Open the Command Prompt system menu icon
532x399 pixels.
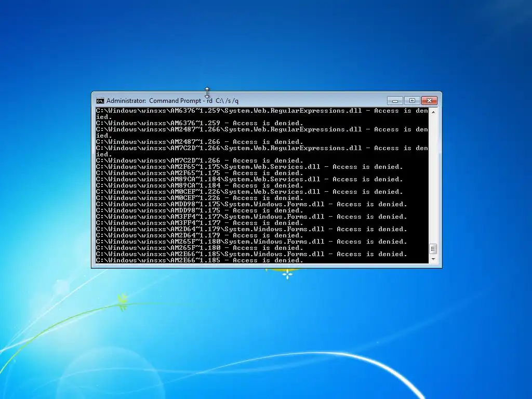pos(100,101)
